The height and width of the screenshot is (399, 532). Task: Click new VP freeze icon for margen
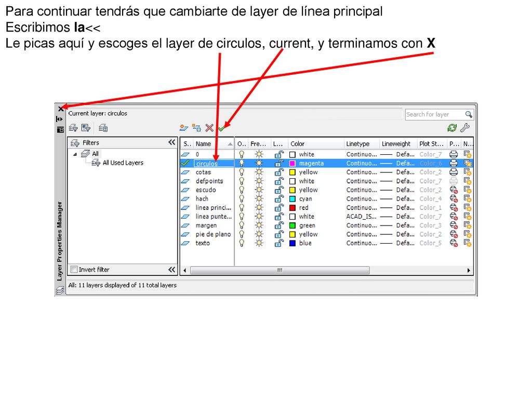[x=468, y=225]
